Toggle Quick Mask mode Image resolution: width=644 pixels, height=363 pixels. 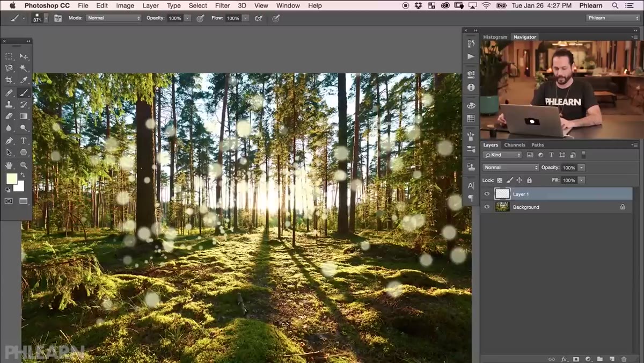[9, 201]
